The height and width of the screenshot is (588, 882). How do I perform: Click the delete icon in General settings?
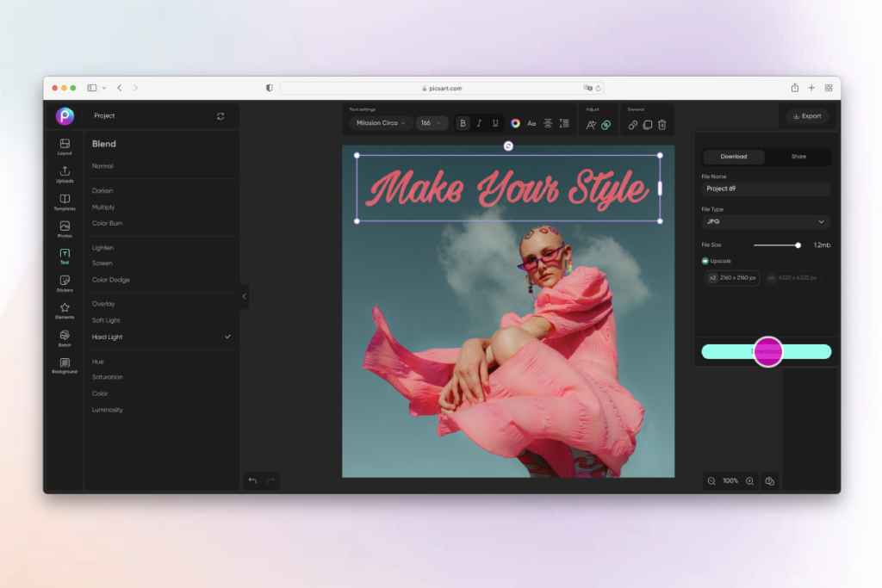[x=661, y=125]
